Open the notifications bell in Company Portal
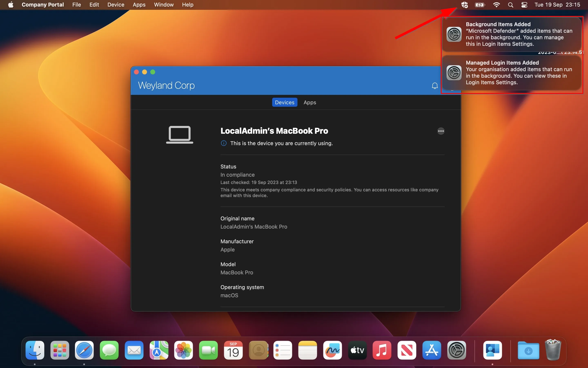The width and height of the screenshot is (588, 368). (435, 86)
